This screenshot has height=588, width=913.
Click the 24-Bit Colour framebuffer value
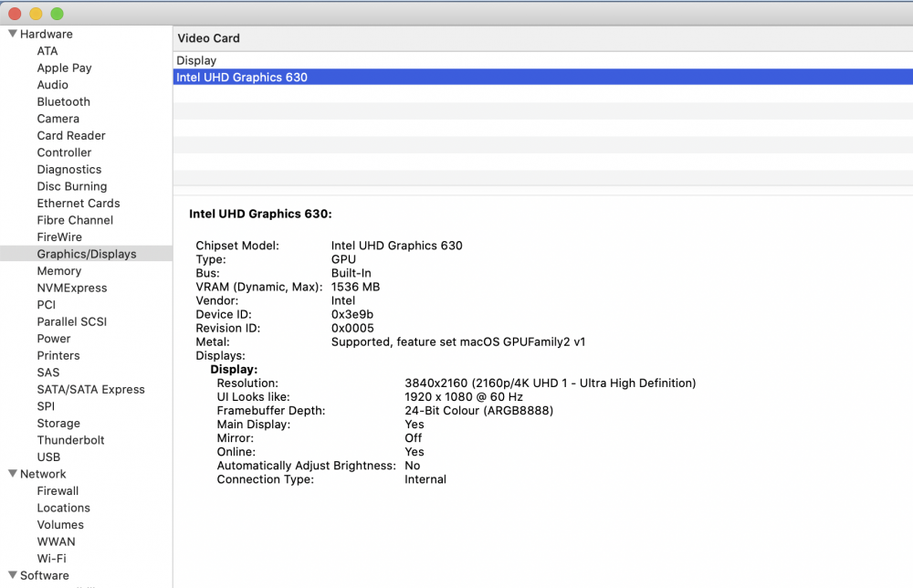(478, 411)
